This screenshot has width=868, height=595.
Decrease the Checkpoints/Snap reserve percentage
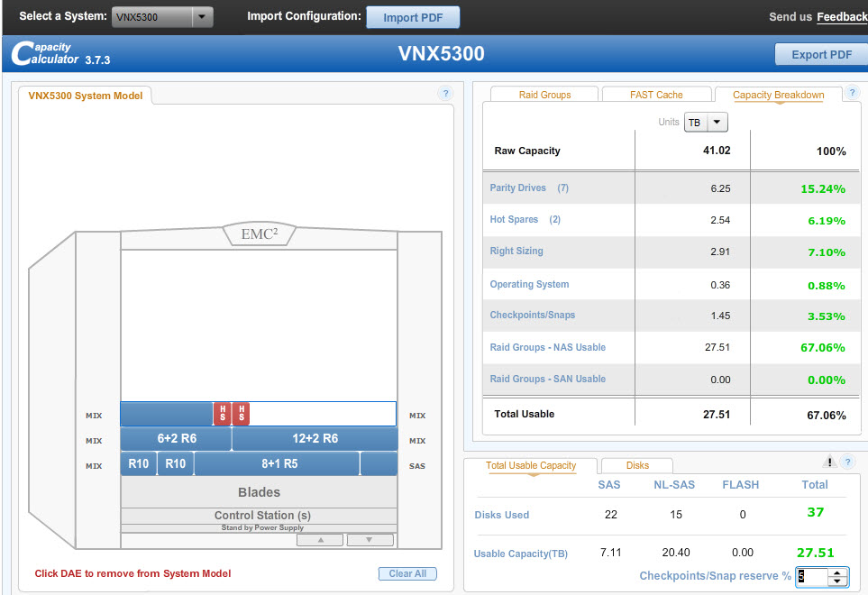tap(837, 581)
